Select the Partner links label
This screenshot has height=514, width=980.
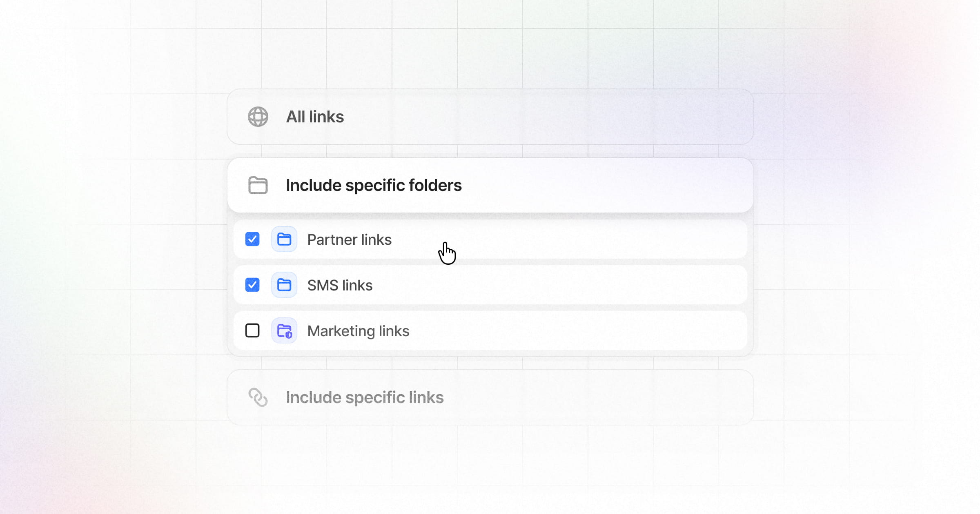pos(349,239)
